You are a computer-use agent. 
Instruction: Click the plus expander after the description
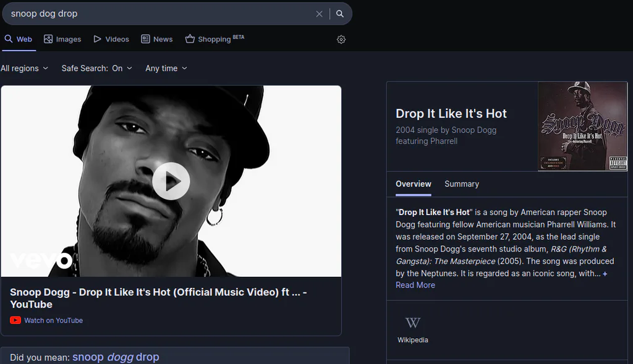coord(605,274)
